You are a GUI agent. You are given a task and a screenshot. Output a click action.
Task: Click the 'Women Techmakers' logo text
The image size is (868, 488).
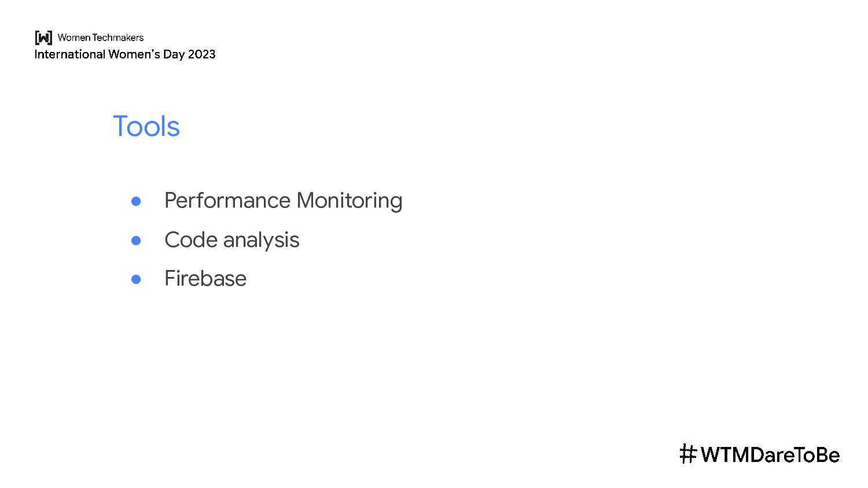pyautogui.click(x=101, y=38)
